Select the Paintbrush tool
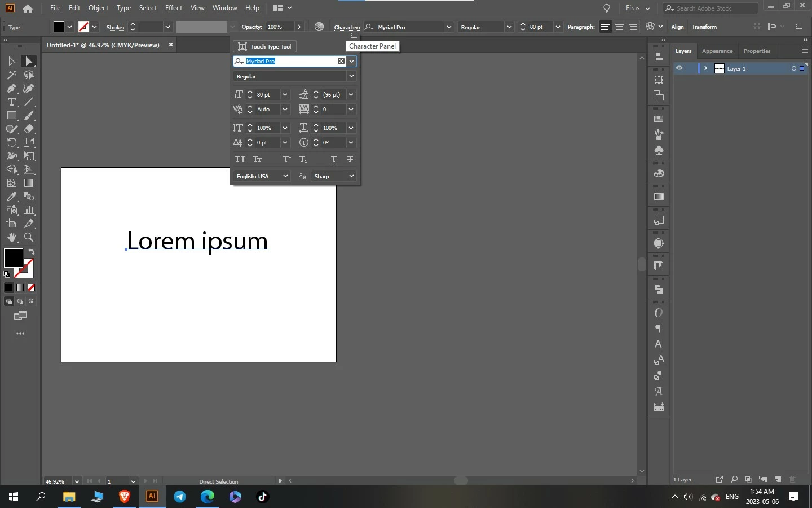 (x=29, y=115)
